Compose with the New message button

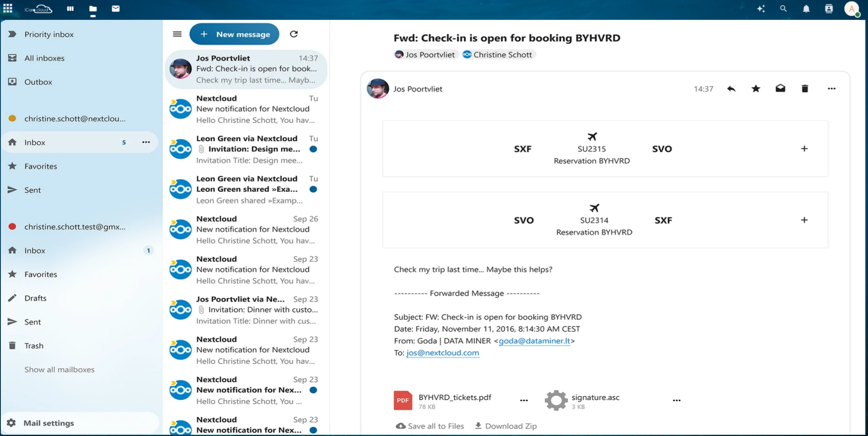pyautogui.click(x=234, y=34)
